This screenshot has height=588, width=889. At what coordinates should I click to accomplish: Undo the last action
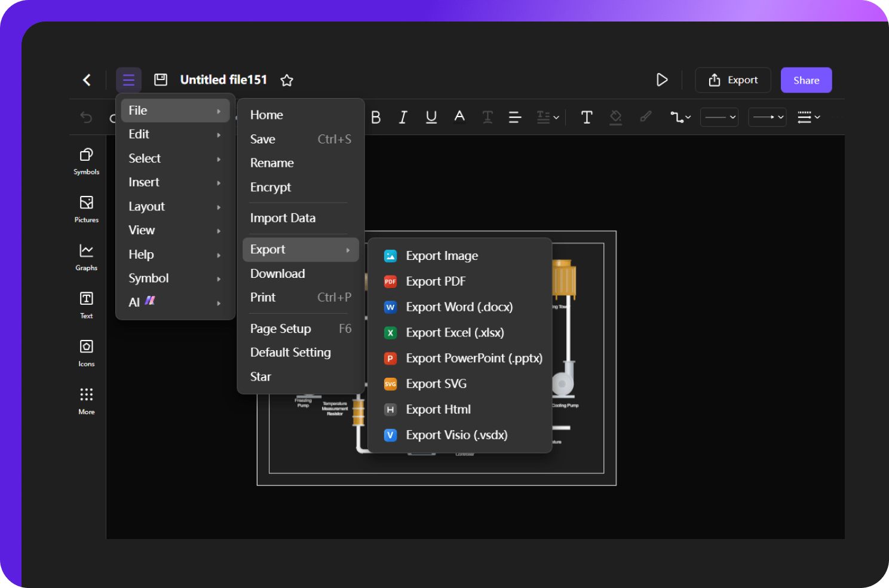click(x=87, y=117)
